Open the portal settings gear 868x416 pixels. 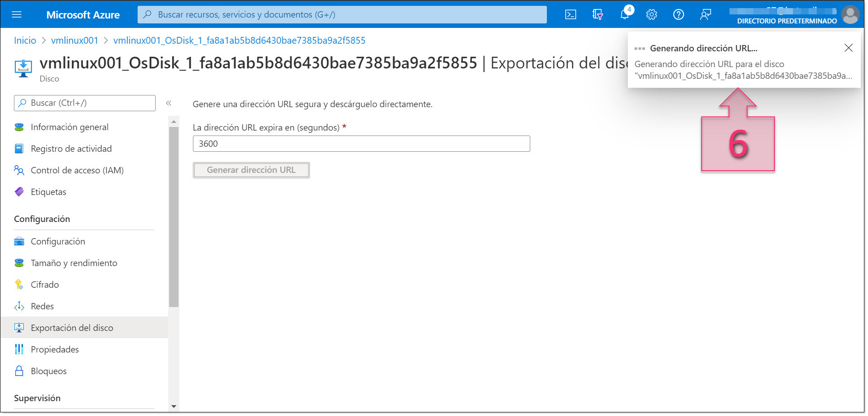pyautogui.click(x=651, y=14)
